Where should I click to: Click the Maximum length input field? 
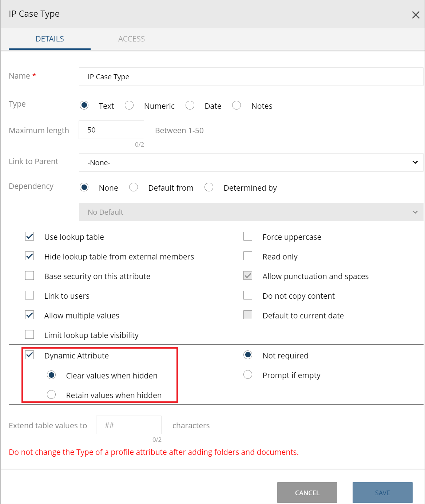coord(111,130)
